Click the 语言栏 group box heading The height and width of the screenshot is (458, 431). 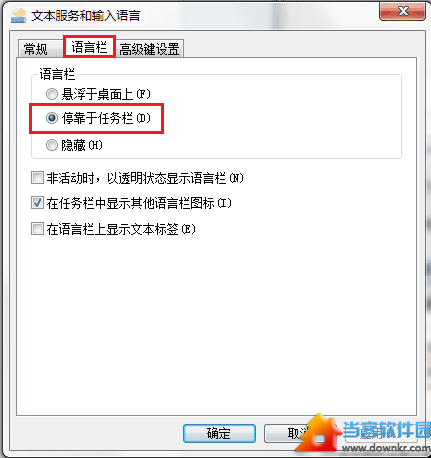[x=57, y=74]
